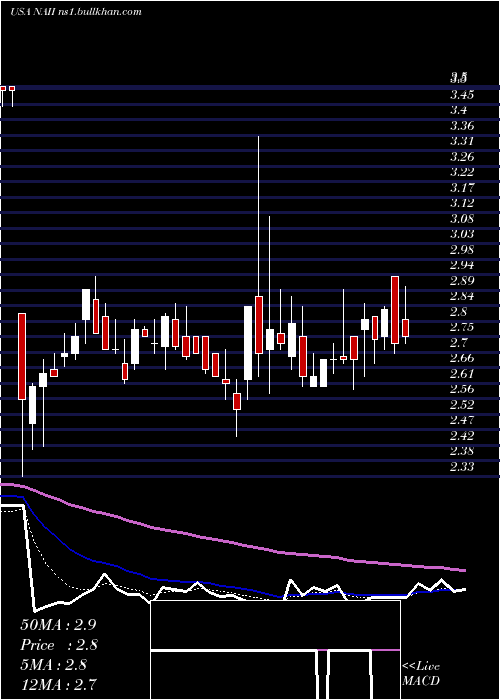Click the 2.33 lowest price label
The height and width of the screenshot is (700, 500).
point(462,467)
